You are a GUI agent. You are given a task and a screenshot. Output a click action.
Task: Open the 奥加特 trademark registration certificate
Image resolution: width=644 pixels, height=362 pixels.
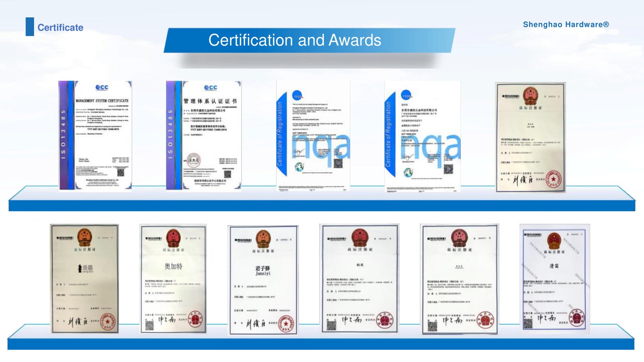pos(173,278)
